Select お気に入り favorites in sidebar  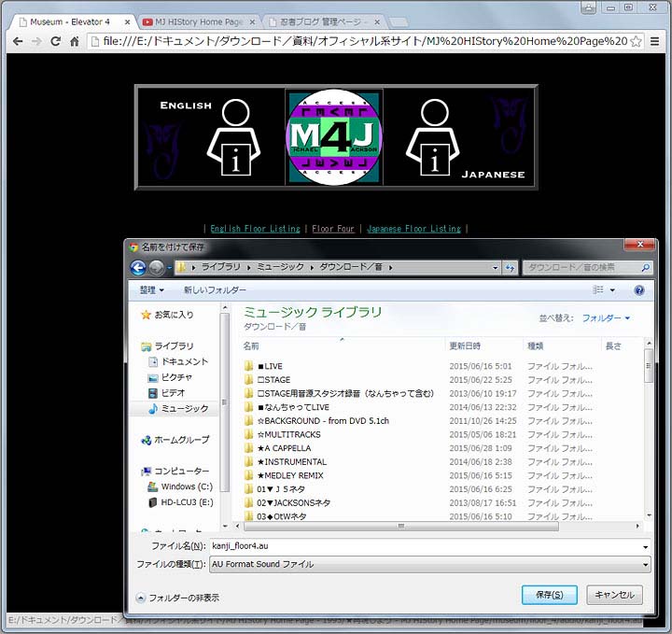pyautogui.click(x=168, y=315)
